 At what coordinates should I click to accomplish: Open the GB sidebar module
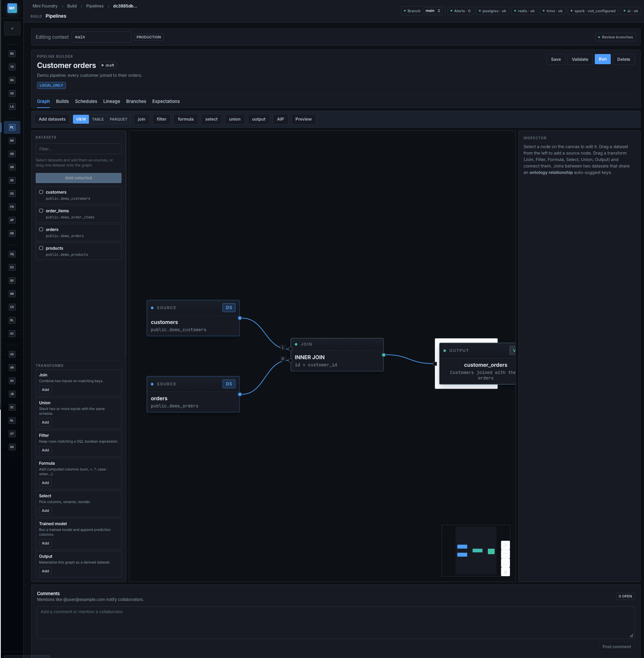[x=12, y=154]
